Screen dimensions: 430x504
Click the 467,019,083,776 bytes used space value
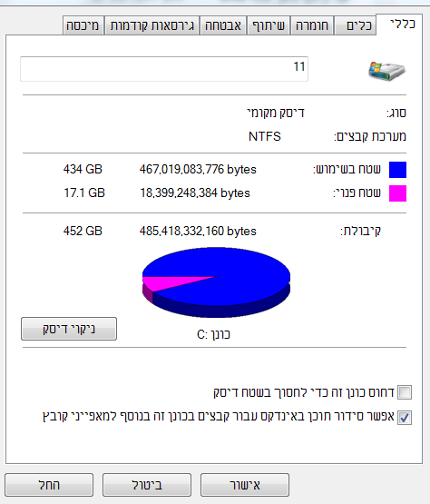198,170
